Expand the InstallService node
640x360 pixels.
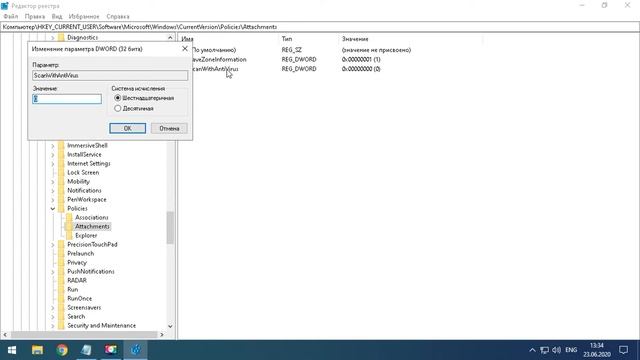tap(53, 155)
